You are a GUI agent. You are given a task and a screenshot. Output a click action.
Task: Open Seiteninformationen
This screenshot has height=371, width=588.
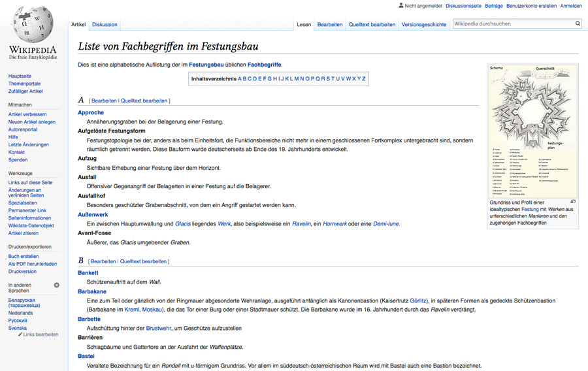click(29, 218)
